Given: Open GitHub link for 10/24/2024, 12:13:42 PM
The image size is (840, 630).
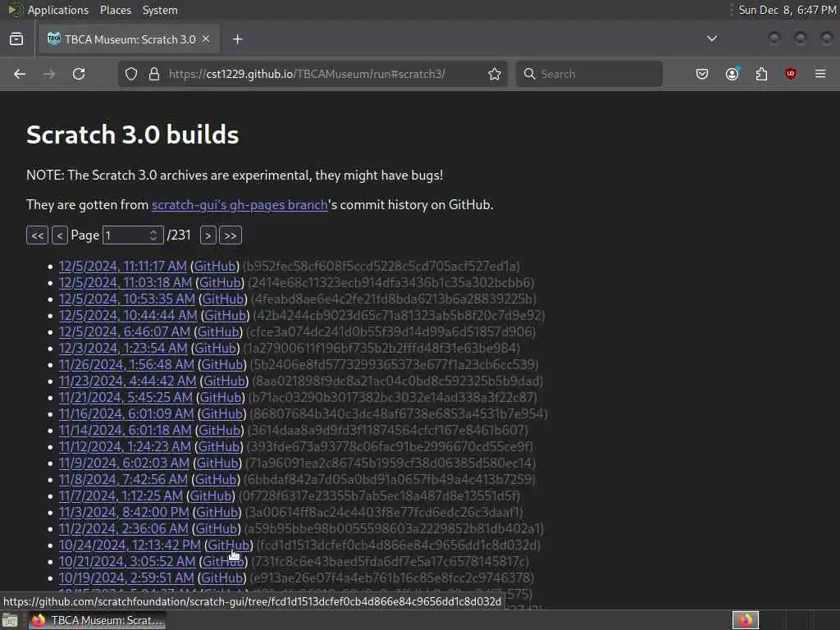Looking at the screenshot, I should (229, 545).
